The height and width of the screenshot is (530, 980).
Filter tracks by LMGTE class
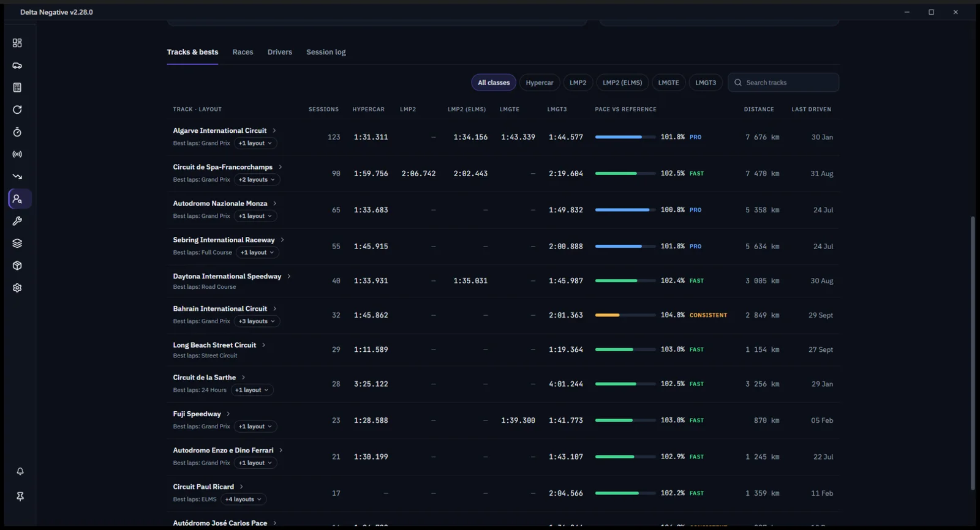pos(668,83)
